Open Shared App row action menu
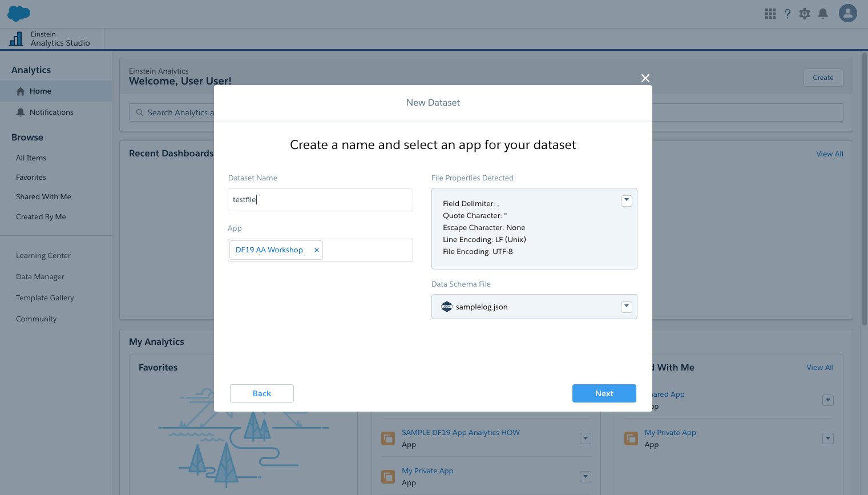 pos(828,400)
